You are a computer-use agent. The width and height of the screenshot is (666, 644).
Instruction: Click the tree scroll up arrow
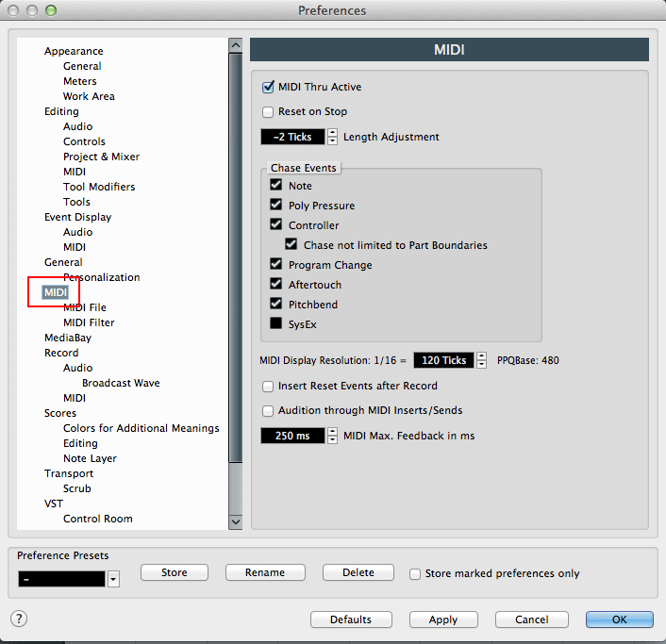click(235, 45)
